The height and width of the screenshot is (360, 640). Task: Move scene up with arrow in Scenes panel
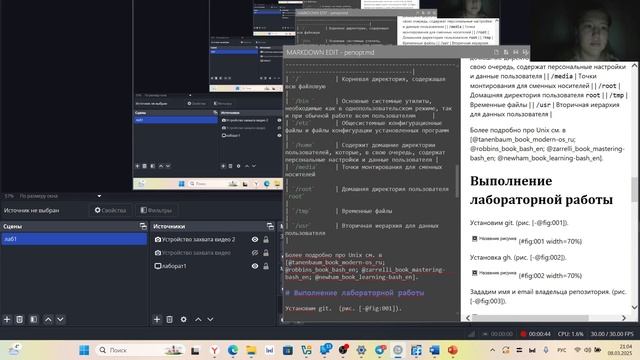(48, 319)
